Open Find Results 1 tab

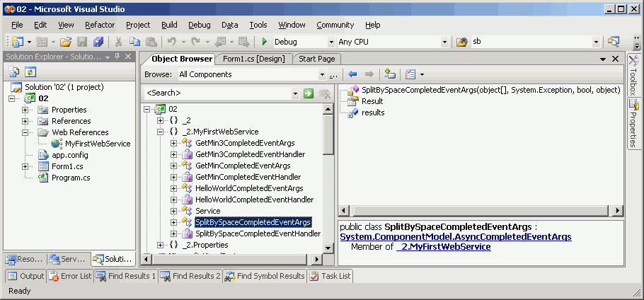(126, 276)
